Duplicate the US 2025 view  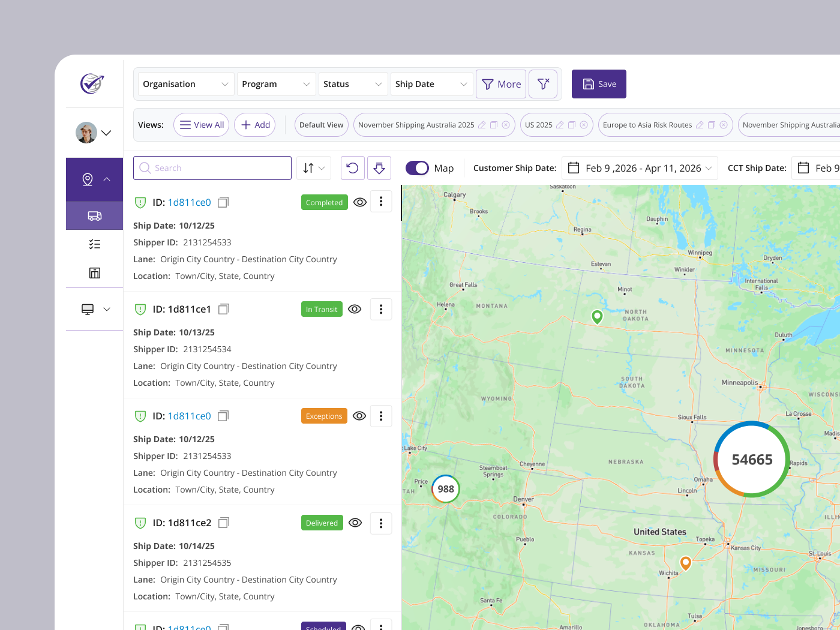(x=572, y=125)
